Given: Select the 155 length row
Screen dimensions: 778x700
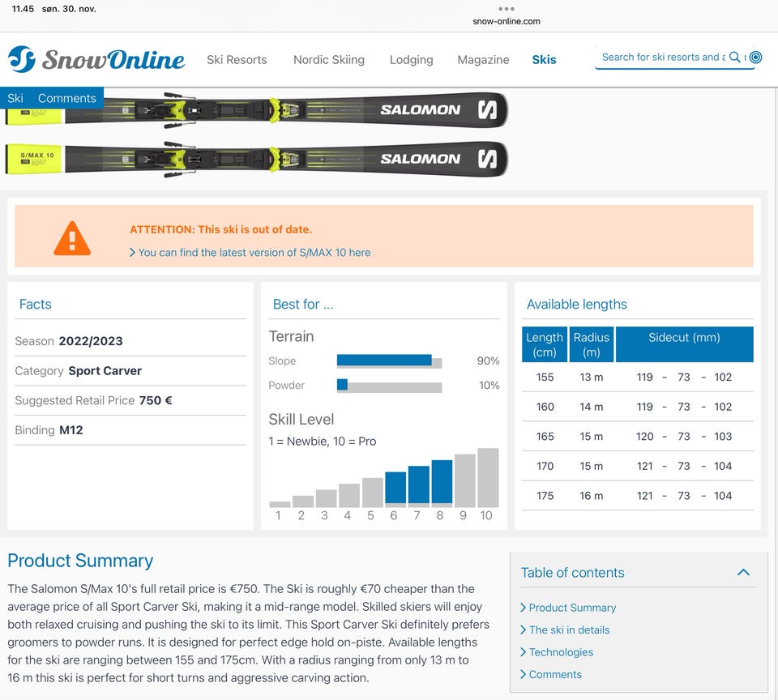Looking at the screenshot, I should (638, 377).
